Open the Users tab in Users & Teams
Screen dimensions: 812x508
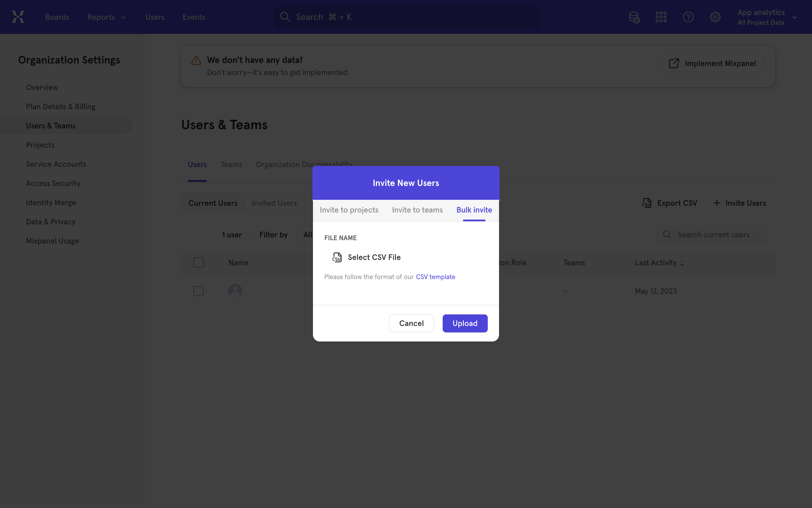coord(197,165)
